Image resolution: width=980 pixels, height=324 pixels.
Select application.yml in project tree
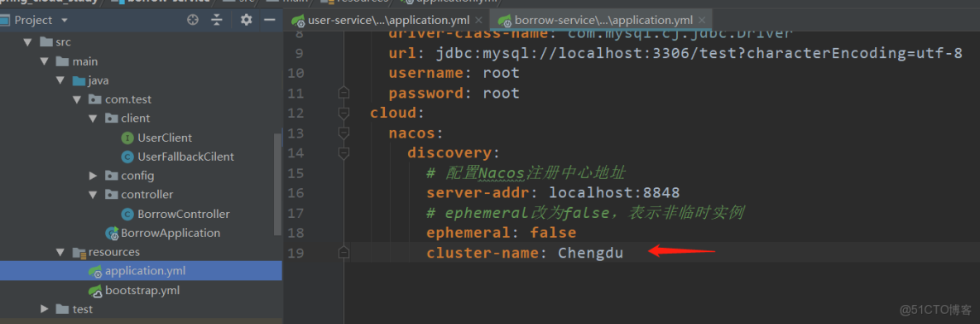145,271
